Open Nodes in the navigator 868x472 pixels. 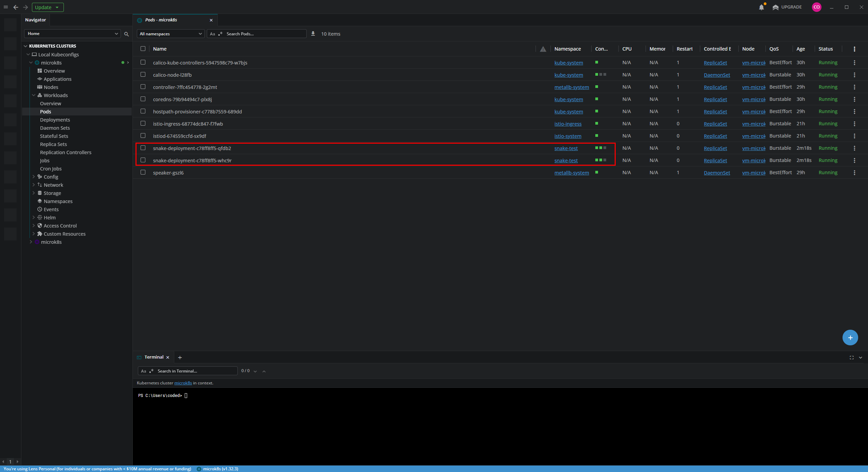[x=51, y=87]
